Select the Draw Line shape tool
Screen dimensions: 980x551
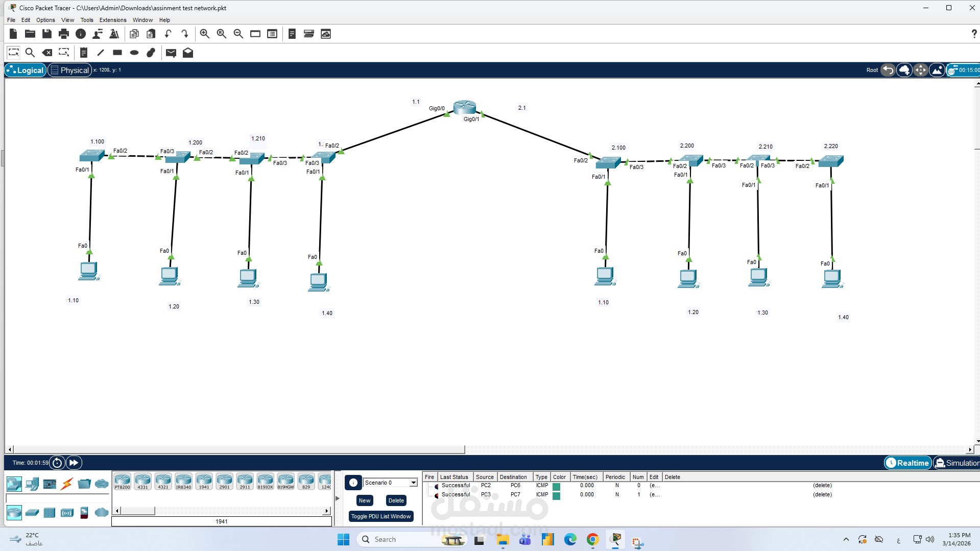(101, 53)
